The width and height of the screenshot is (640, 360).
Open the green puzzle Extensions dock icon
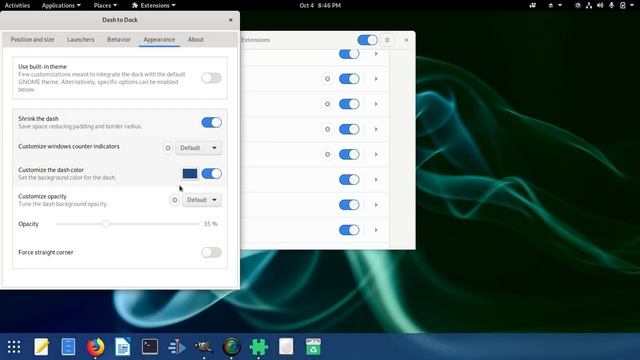259,347
